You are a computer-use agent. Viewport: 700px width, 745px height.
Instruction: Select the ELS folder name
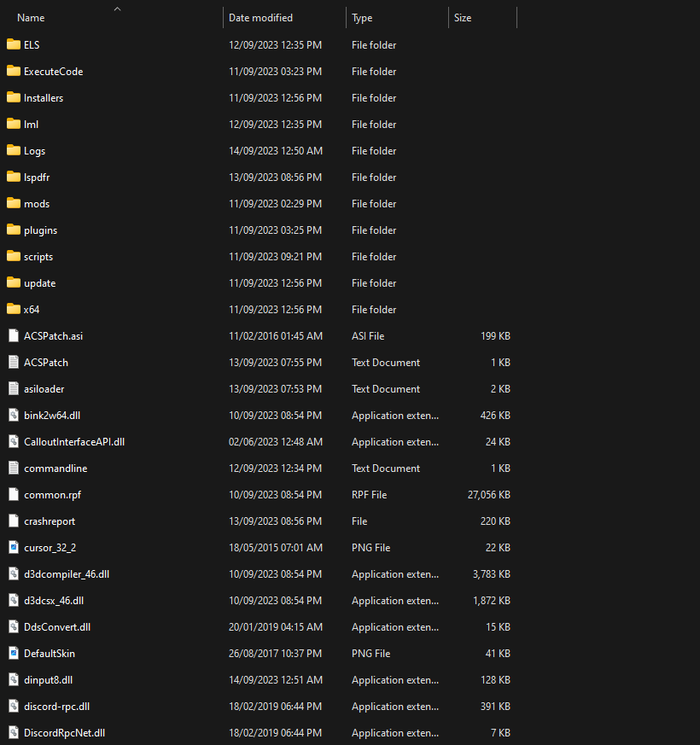(32, 44)
